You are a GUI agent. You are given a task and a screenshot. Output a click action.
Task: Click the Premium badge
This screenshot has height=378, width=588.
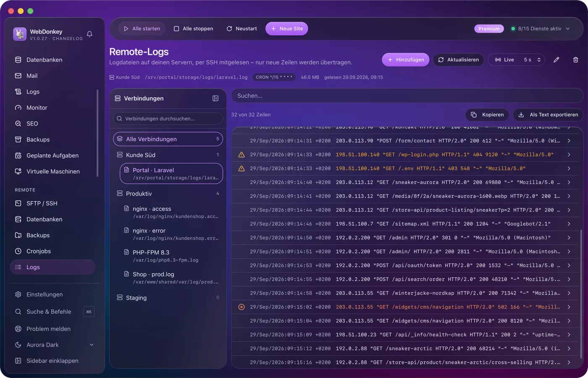point(489,29)
